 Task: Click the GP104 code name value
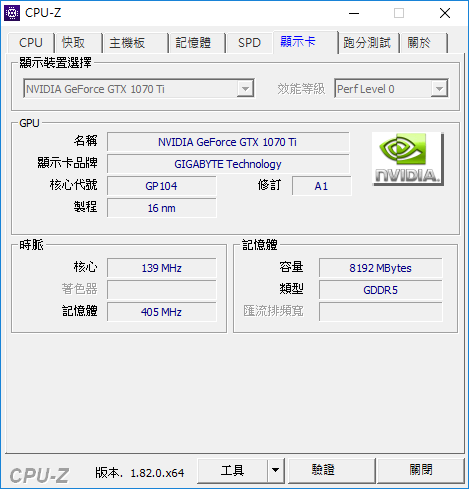click(162, 186)
